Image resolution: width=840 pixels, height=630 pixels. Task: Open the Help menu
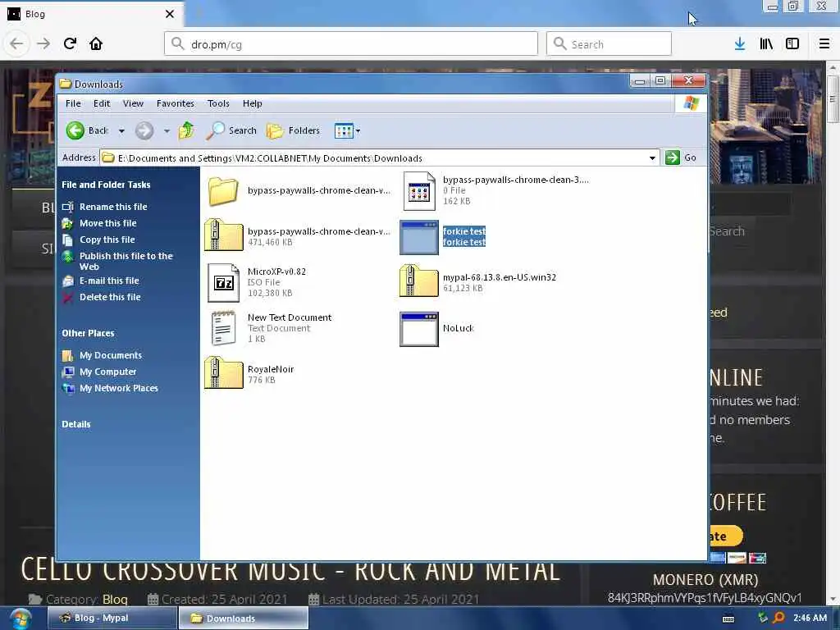pyautogui.click(x=252, y=103)
